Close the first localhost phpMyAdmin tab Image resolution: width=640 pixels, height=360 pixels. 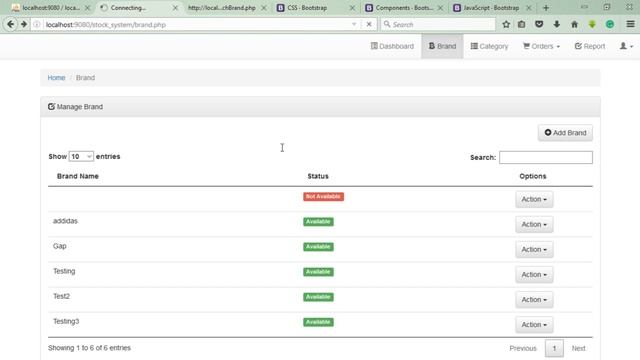(x=87, y=8)
